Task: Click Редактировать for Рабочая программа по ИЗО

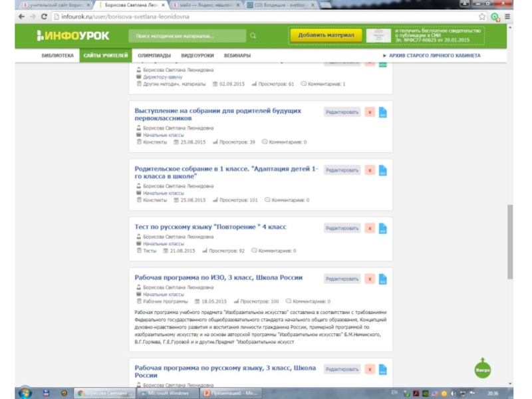Action: click(x=342, y=279)
